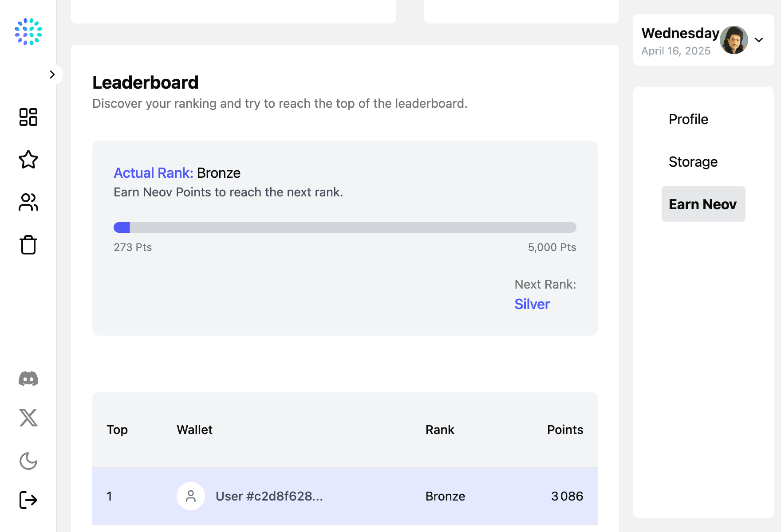Open the Discord icon

pyautogui.click(x=28, y=379)
